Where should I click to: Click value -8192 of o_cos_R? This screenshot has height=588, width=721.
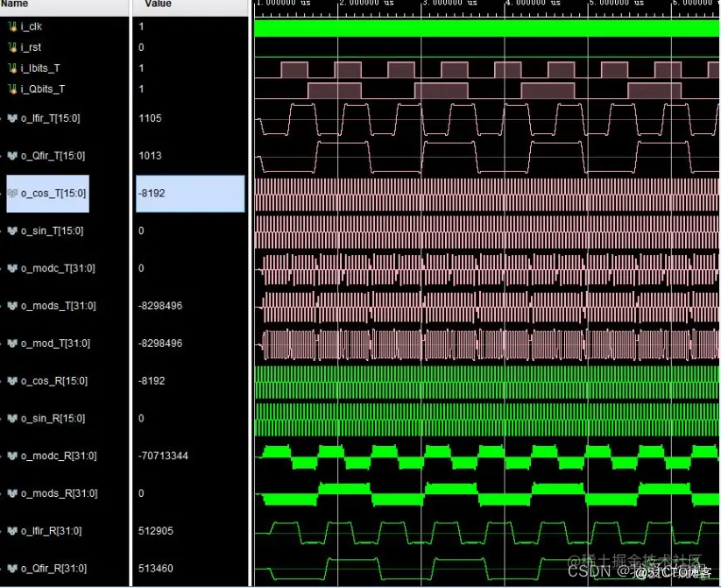[152, 381]
